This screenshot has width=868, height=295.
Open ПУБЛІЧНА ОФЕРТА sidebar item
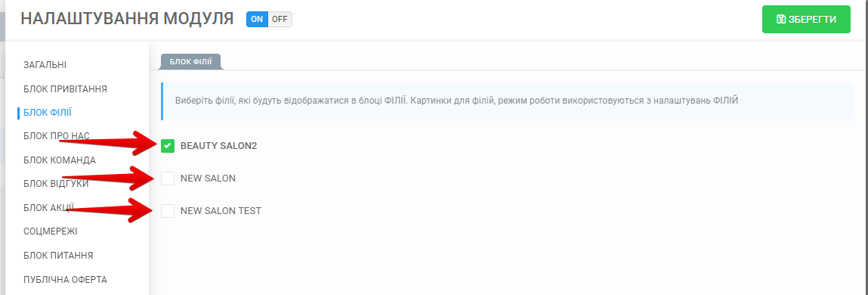(x=65, y=279)
